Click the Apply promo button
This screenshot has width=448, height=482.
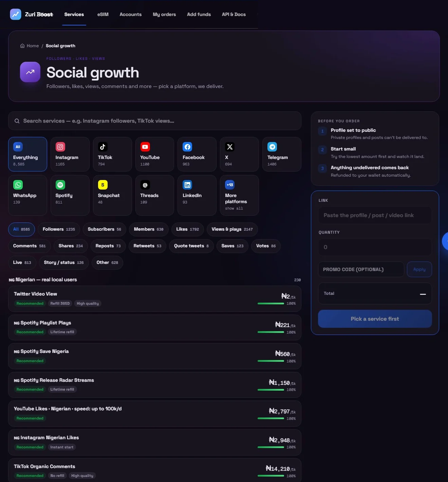click(419, 269)
